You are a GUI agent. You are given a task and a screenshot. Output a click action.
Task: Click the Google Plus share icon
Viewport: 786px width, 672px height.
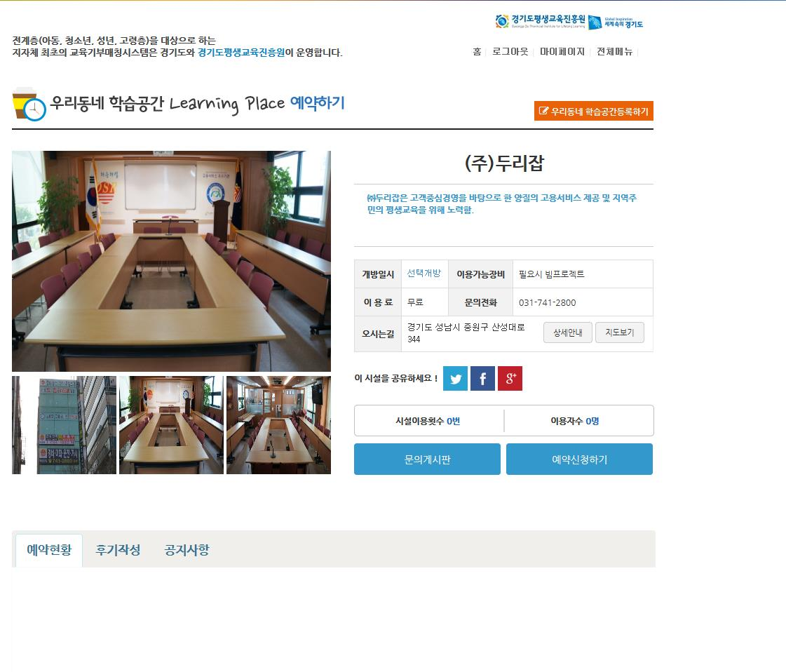(x=510, y=378)
